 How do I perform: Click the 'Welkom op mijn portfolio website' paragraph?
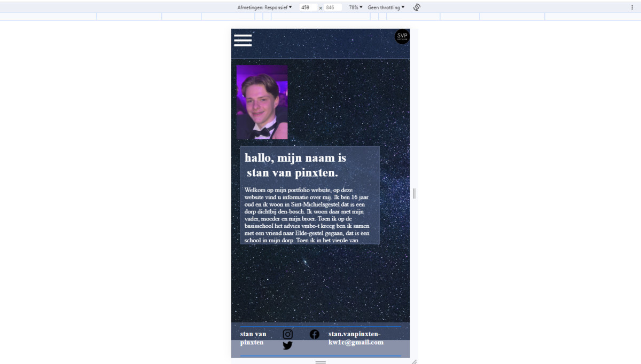tap(307, 215)
